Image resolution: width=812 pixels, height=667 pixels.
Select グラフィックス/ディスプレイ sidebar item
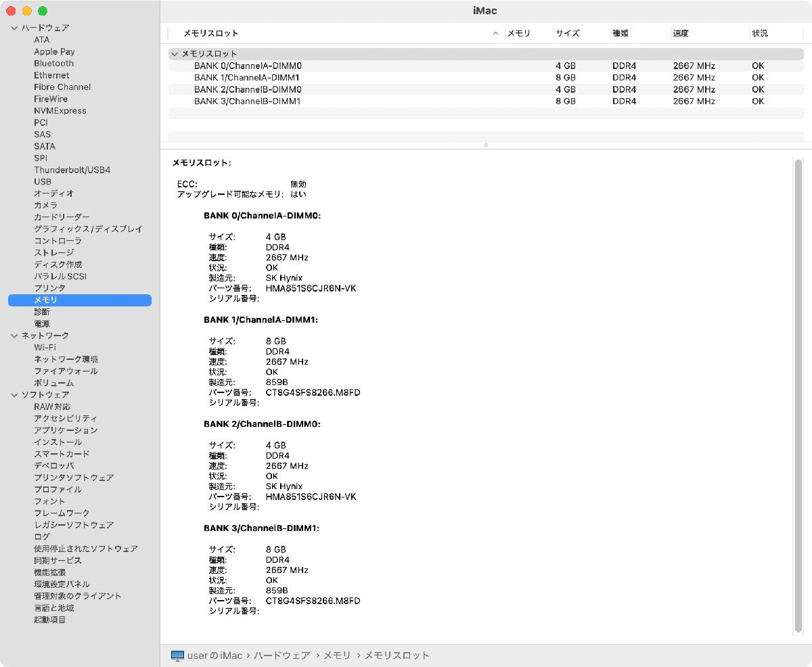pyautogui.click(x=88, y=229)
